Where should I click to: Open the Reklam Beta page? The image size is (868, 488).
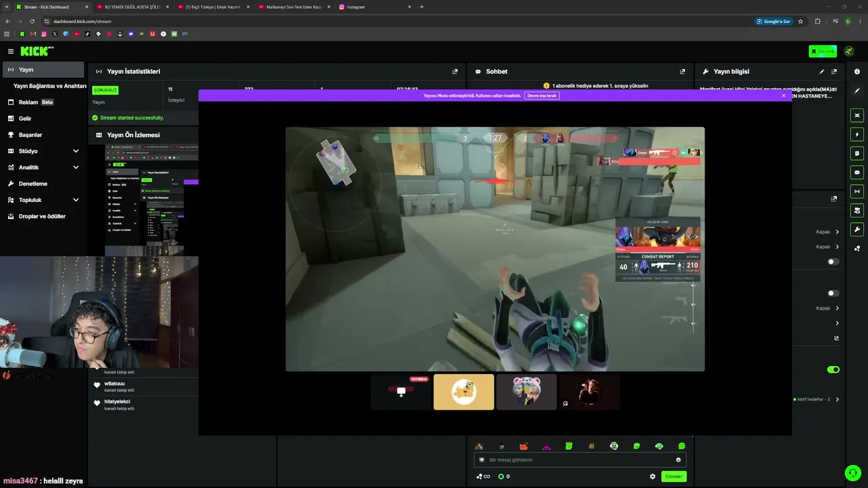44,102
